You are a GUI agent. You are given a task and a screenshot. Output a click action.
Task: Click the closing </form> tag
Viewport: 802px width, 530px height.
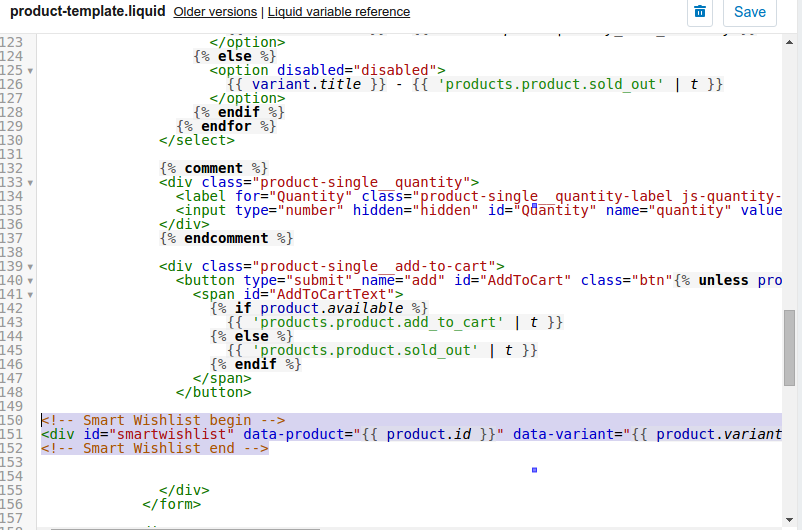click(x=172, y=504)
